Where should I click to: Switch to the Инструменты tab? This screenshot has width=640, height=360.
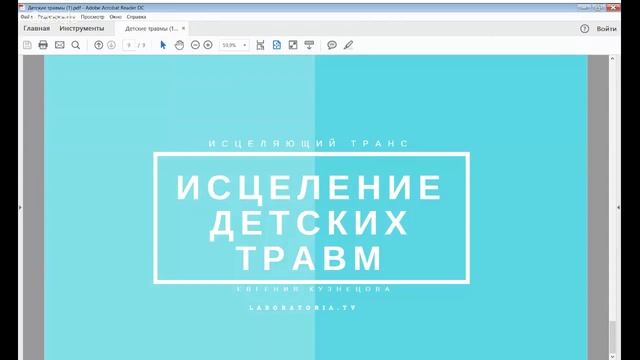(x=82, y=29)
